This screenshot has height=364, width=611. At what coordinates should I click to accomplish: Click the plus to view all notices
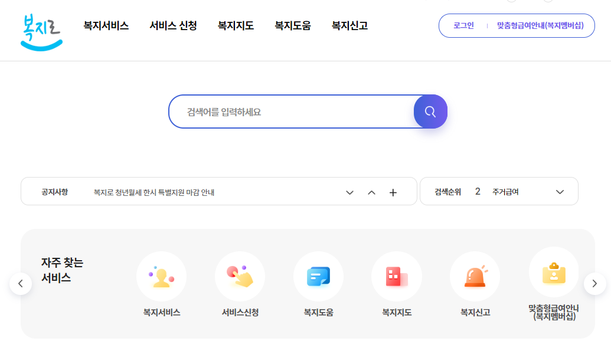coord(393,191)
